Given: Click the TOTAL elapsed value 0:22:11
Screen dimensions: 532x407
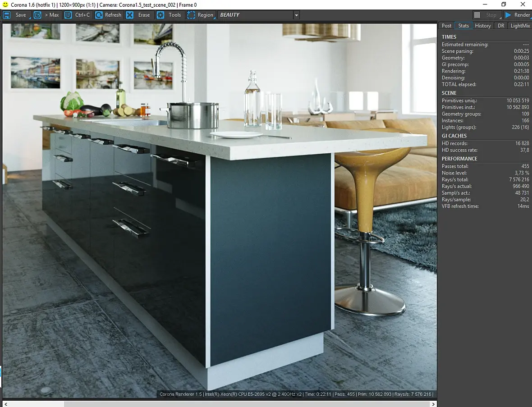Looking at the screenshot, I should point(522,84).
